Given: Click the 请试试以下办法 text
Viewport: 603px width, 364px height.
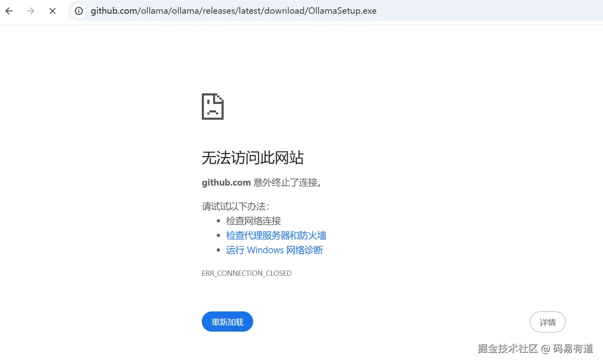Looking at the screenshot, I should pyautogui.click(x=235, y=206).
